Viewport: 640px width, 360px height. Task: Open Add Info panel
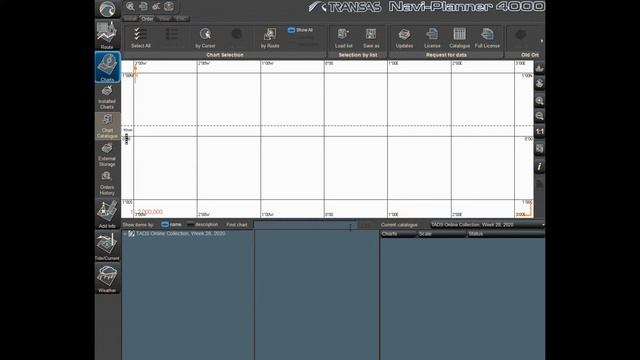[107, 214]
